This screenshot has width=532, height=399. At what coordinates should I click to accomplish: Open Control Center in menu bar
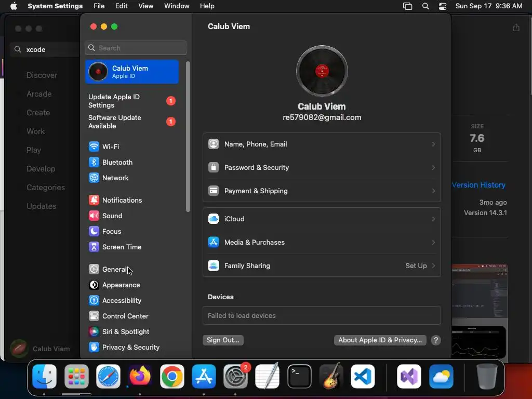443,6
